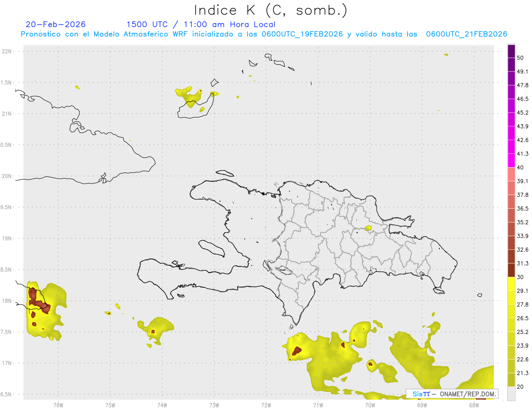Click the longitude axis label "75W"
Viewport: 532px width, 411px height.
pyautogui.click(x=110, y=405)
